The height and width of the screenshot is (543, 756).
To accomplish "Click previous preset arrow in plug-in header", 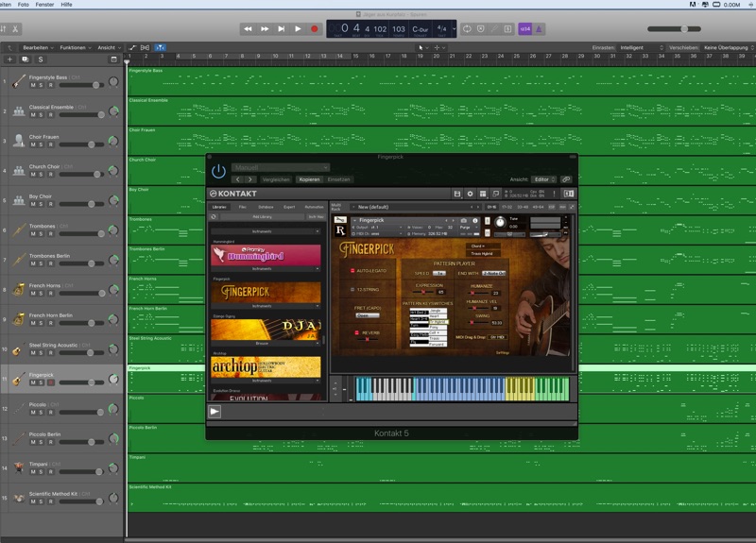I will click(x=238, y=179).
